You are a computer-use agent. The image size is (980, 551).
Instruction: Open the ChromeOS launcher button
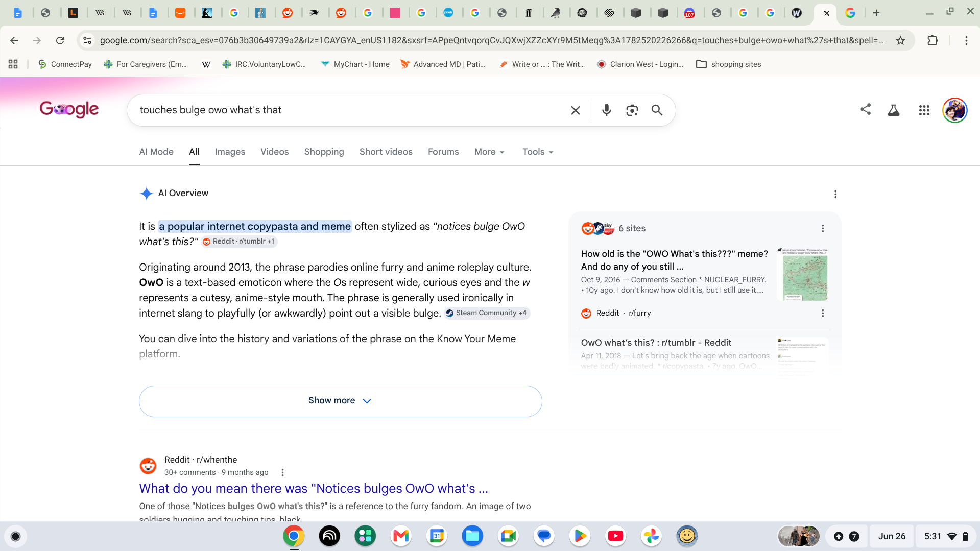[15, 536]
